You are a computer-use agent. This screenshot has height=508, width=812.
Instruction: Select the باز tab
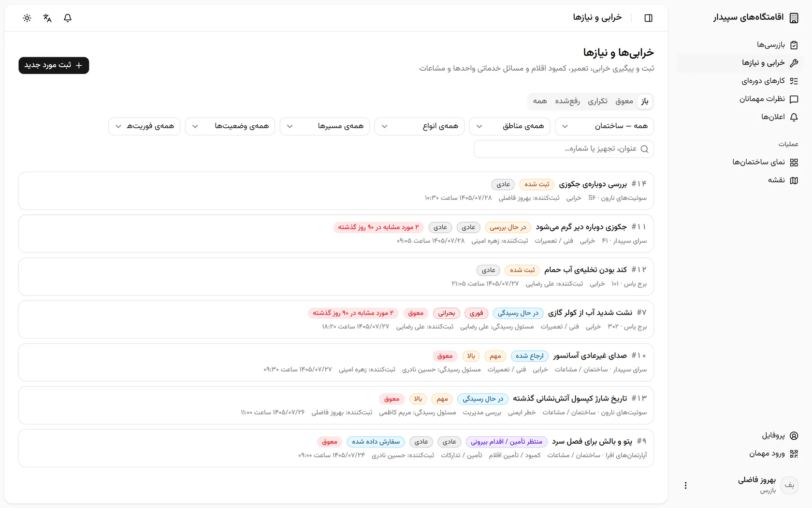pyautogui.click(x=645, y=101)
